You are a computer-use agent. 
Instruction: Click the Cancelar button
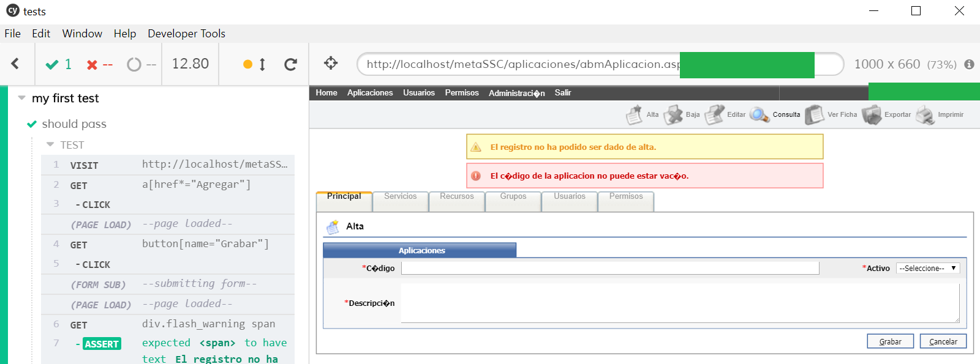[943, 341]
